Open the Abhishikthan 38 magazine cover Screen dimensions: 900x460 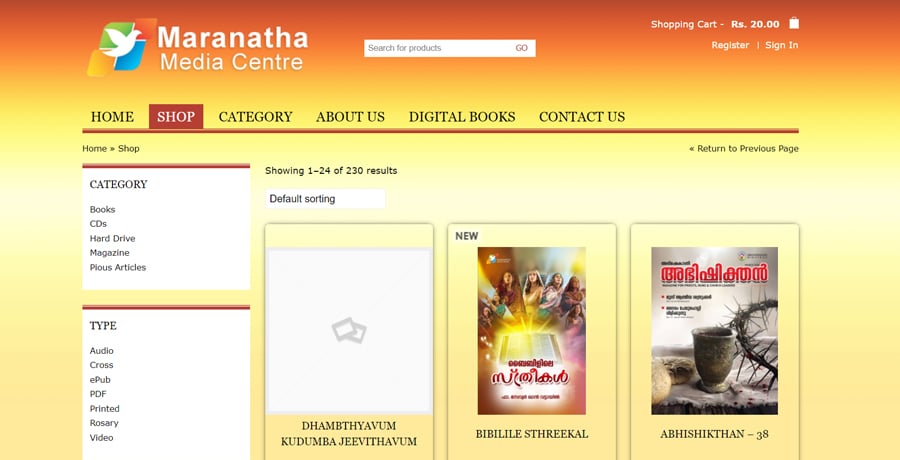714,331
